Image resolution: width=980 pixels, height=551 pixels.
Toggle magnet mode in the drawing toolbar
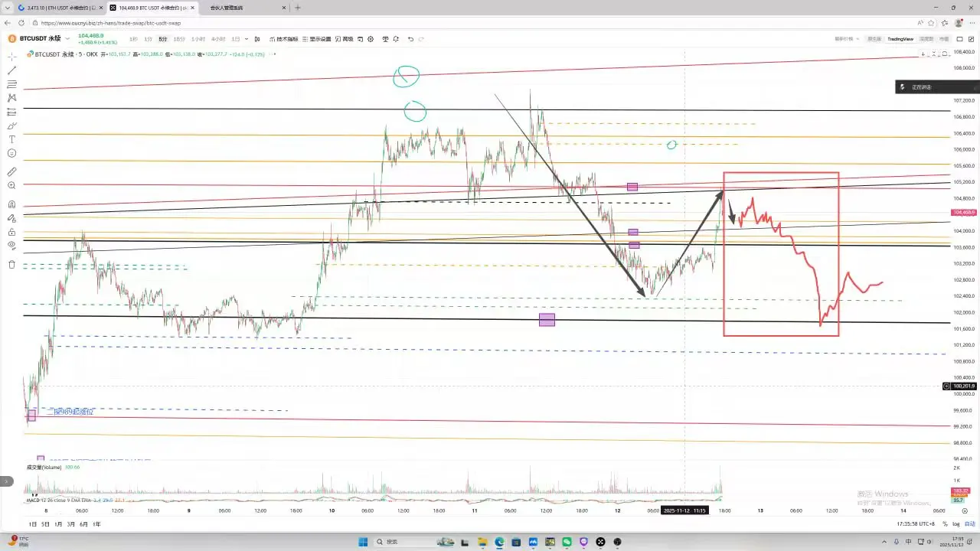(x=11, y=204)
